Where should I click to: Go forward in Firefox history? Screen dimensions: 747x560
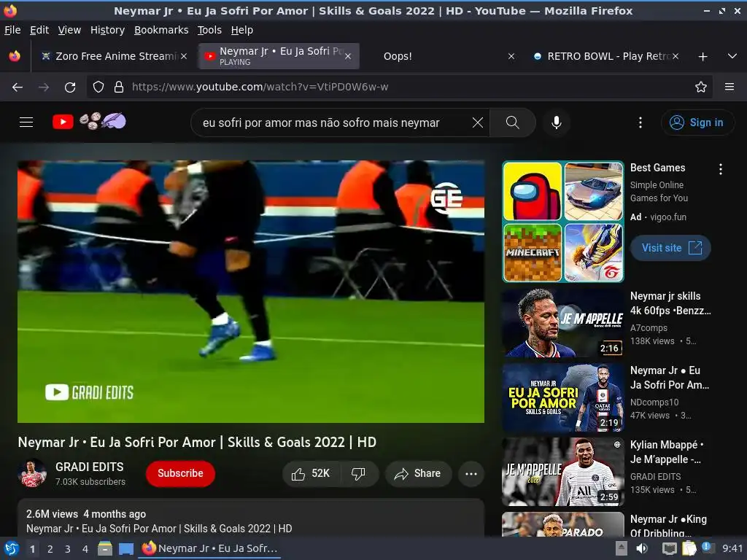44,87
